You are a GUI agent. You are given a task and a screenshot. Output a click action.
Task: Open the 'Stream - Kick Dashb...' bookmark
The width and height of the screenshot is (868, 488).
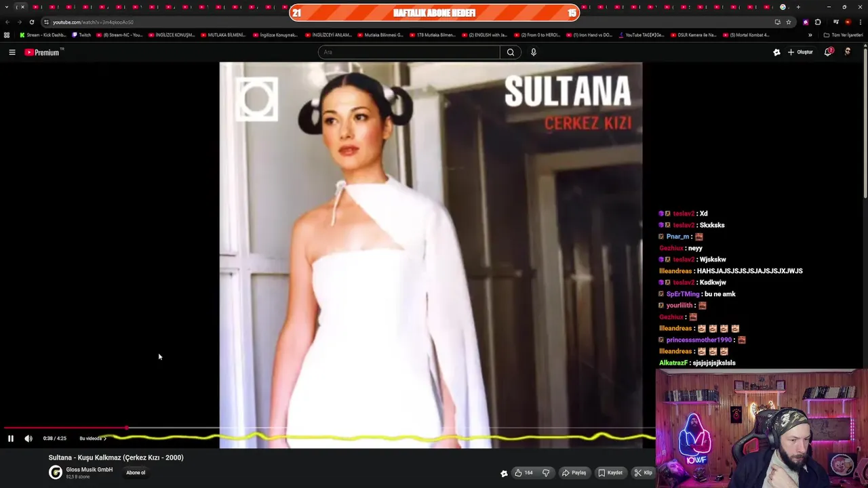coord(43,35)
